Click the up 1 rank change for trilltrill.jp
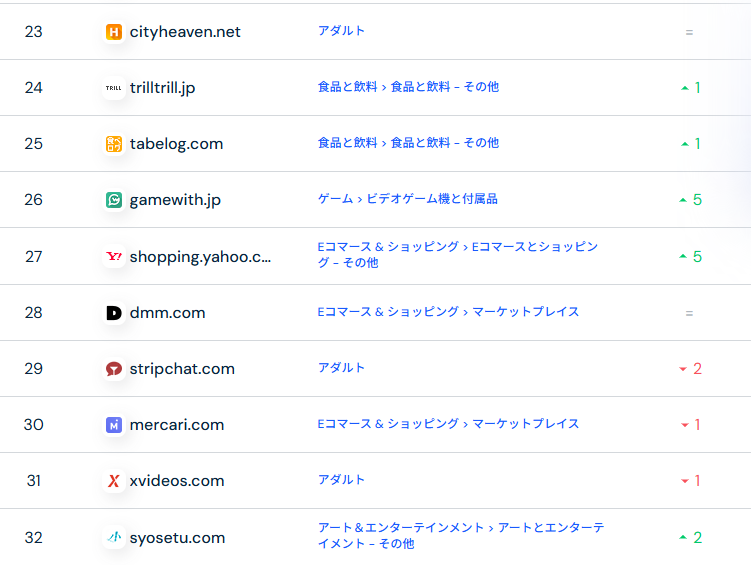The width and height of the screenshot is (751, 565). click(x=691, y=88)
